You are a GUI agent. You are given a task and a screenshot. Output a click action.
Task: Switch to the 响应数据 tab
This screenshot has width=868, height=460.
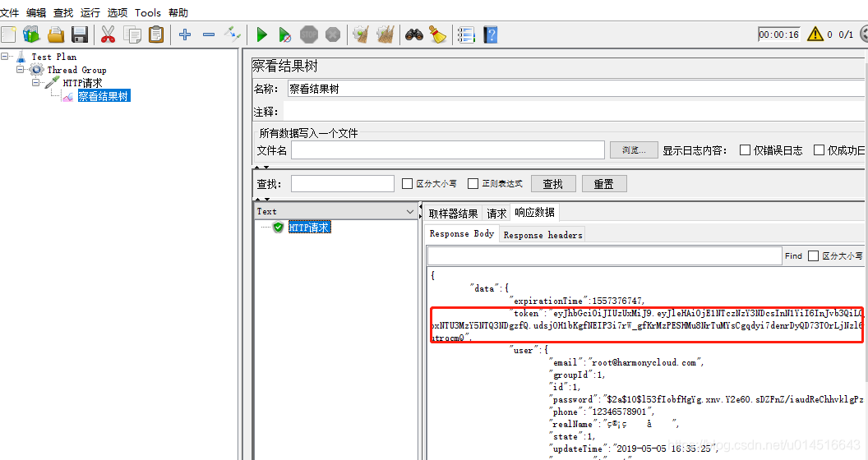pyautogui.click(x=535, y=212)
